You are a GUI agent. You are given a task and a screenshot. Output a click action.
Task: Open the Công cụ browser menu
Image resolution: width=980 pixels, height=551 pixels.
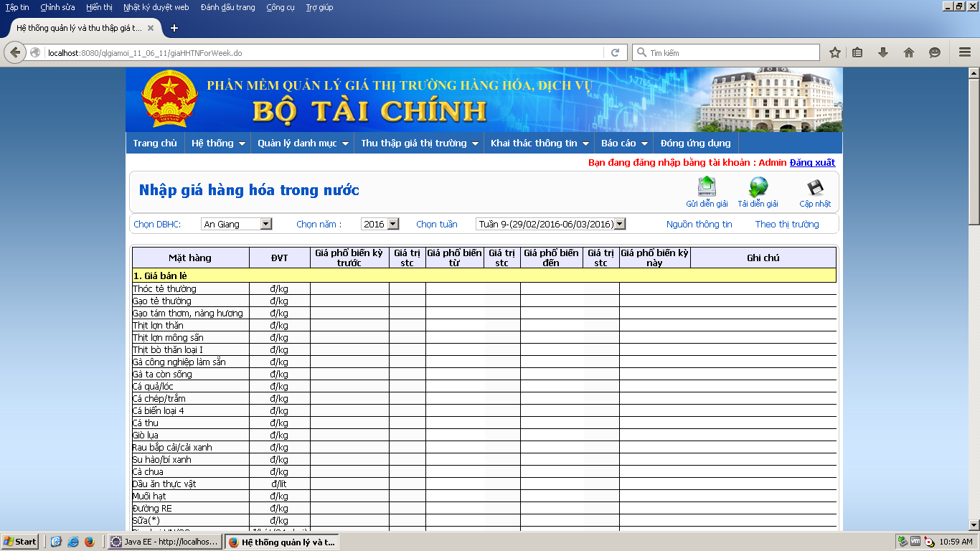tap(280, 7)
